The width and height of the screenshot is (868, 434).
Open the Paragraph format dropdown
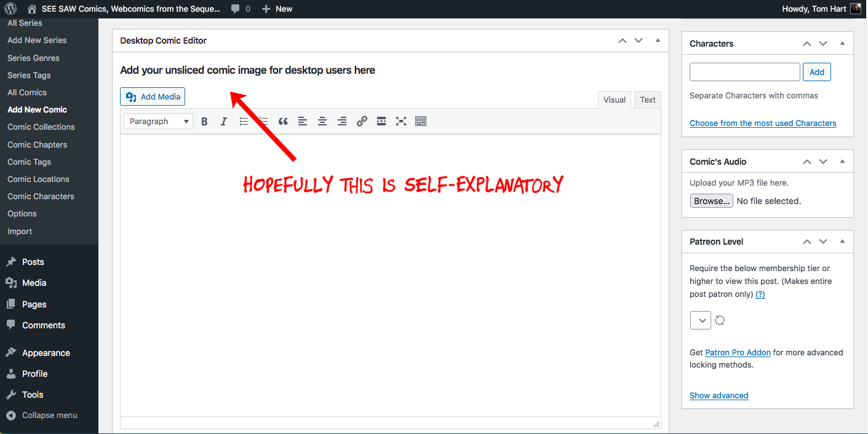pos(159,121)
